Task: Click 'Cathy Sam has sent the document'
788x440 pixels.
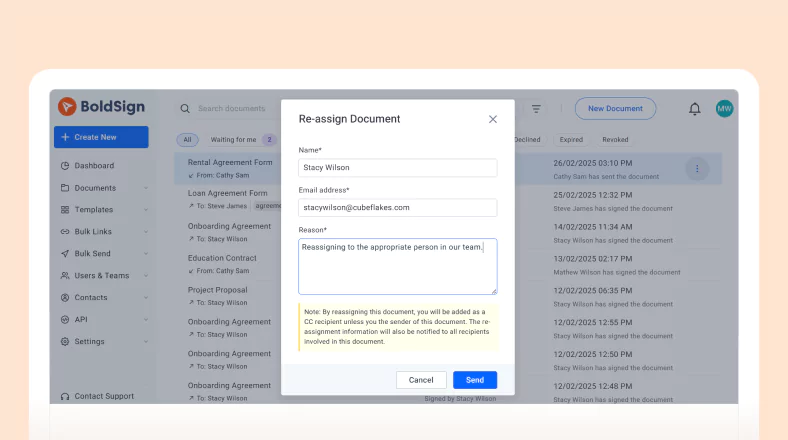Action: click(x=606, y=177)
